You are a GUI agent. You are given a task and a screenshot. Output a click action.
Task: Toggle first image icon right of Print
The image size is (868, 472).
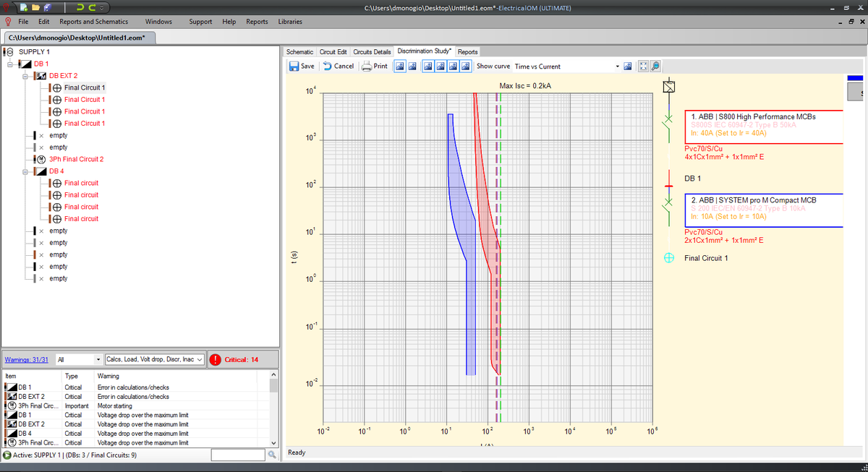(x=399, y=66)
